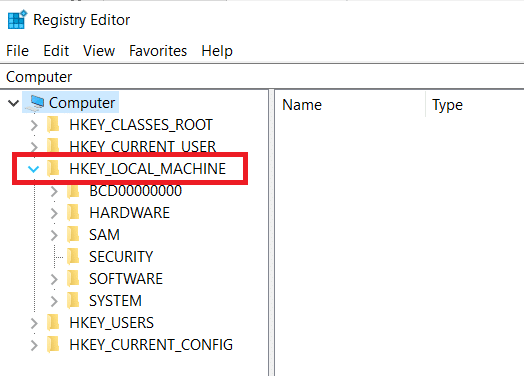Expand the HARDWARE chevron
This screenshot has height=376, width=524.
tap(54, 213)
